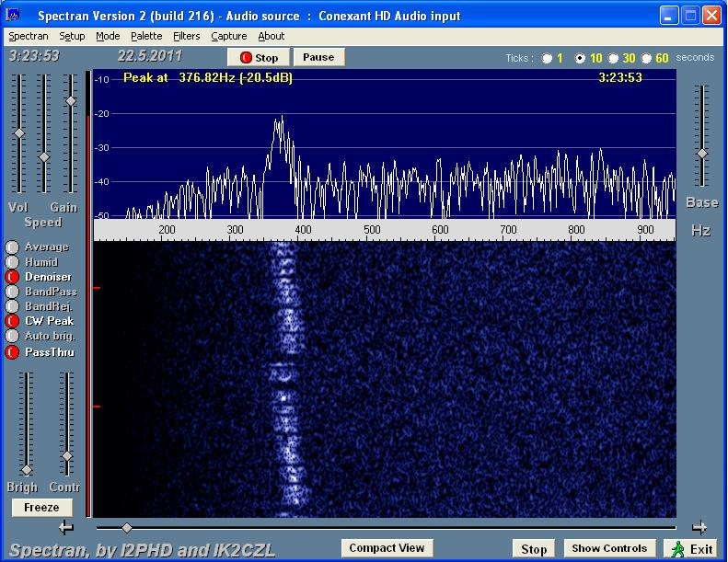Viewport: 728px width, 562px height.
Task: Click the Contrast slider handle
Action: tap(67, 456)
